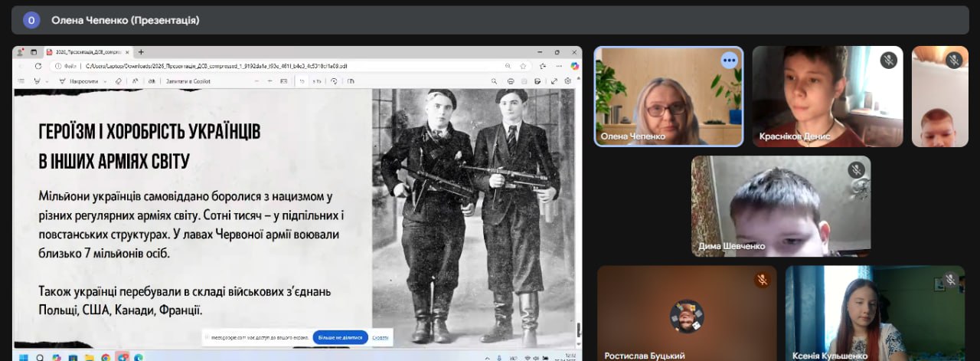The image size is (980, 361).
Task: Add this page to favorites with the star
Action: [523, 66]
